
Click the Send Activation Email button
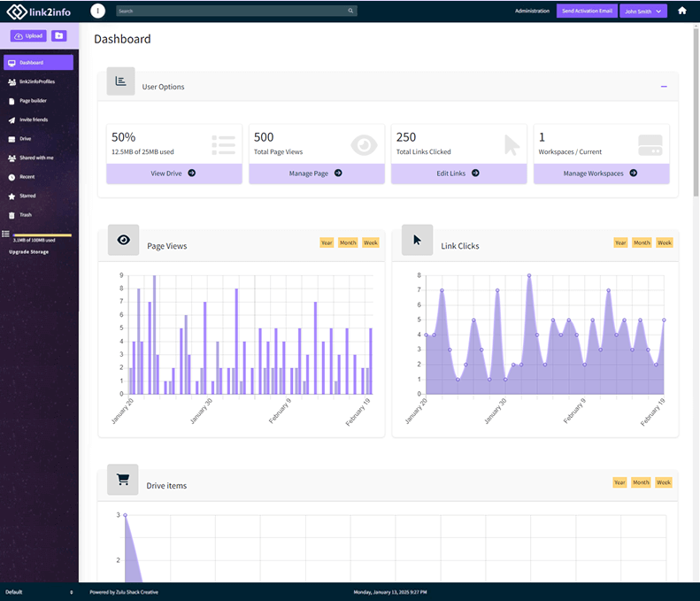(587, 12)
